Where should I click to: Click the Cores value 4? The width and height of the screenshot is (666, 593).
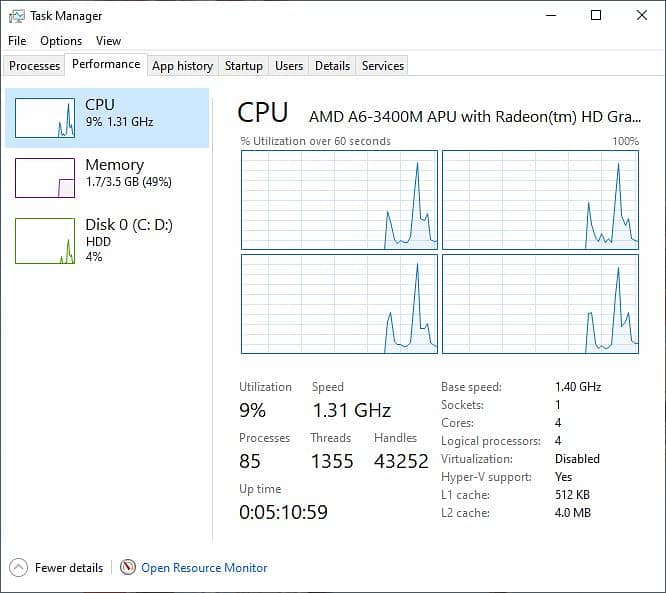[558, 423]
